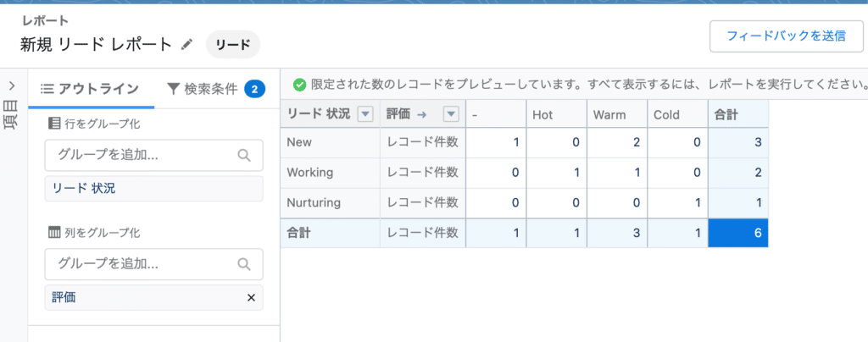
Task: Open the 評価 column dropdown menu
Action: pos(451,114)
